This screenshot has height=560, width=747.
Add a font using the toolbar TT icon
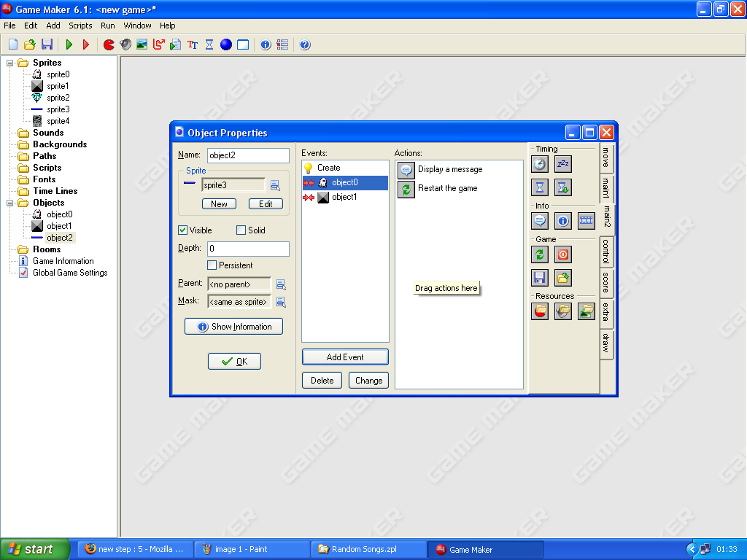coord(193,44)
